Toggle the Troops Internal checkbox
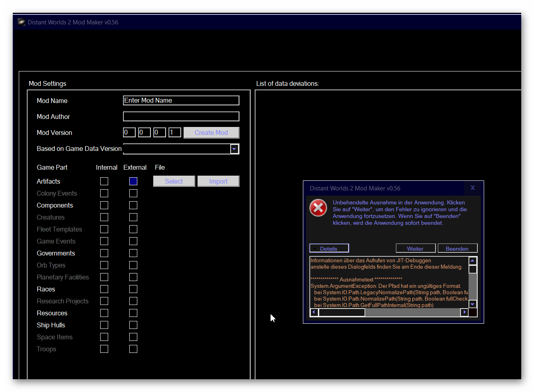 pyautogui.click(x=104, y=349)
